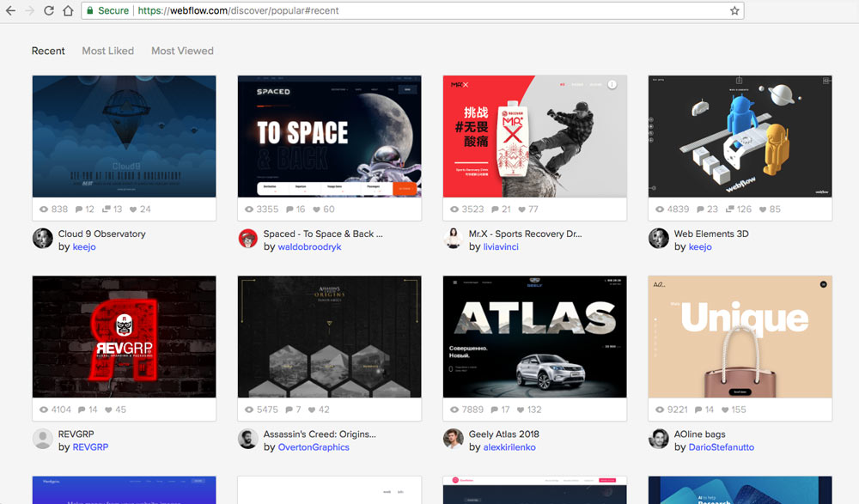
Task: Click DarioStefanutto avatar
Action: [659, 439]
